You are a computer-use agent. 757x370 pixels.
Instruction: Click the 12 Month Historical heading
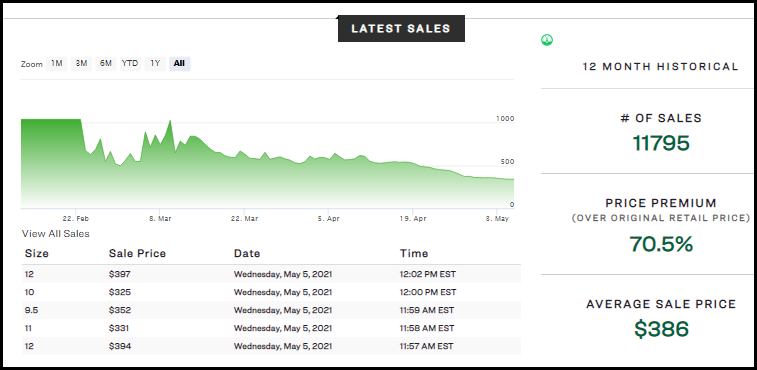click(x=660, y=67)
